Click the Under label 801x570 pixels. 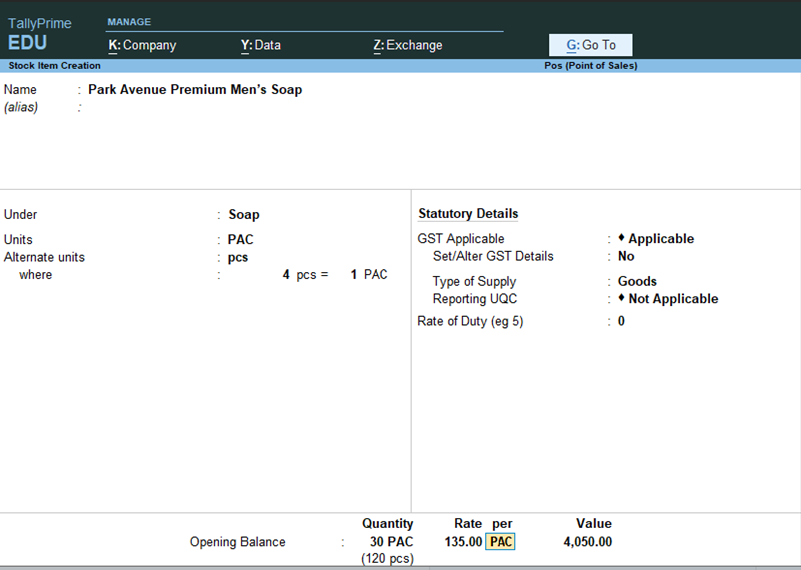coord(20,215)
